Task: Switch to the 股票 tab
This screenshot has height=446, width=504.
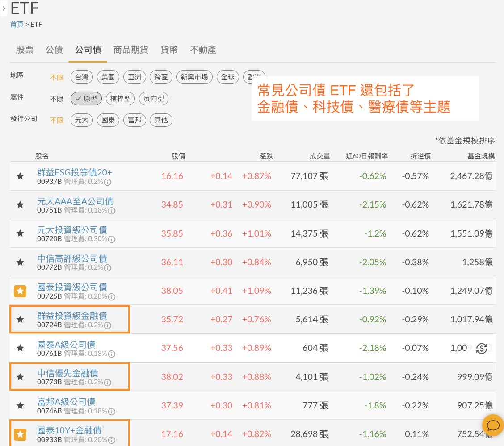Action: click(x=25, y=50)
